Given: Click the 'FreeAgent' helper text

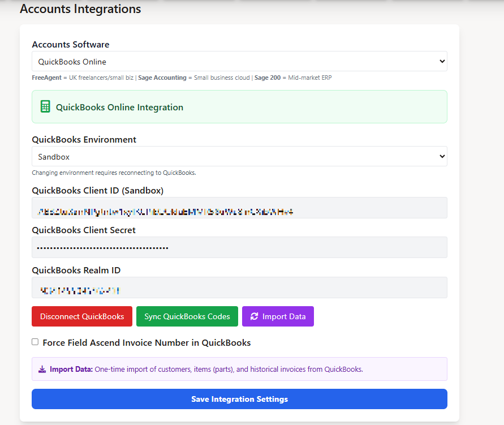Looking at the screenshot, I should pyautogui.click(x=46, y=78).
